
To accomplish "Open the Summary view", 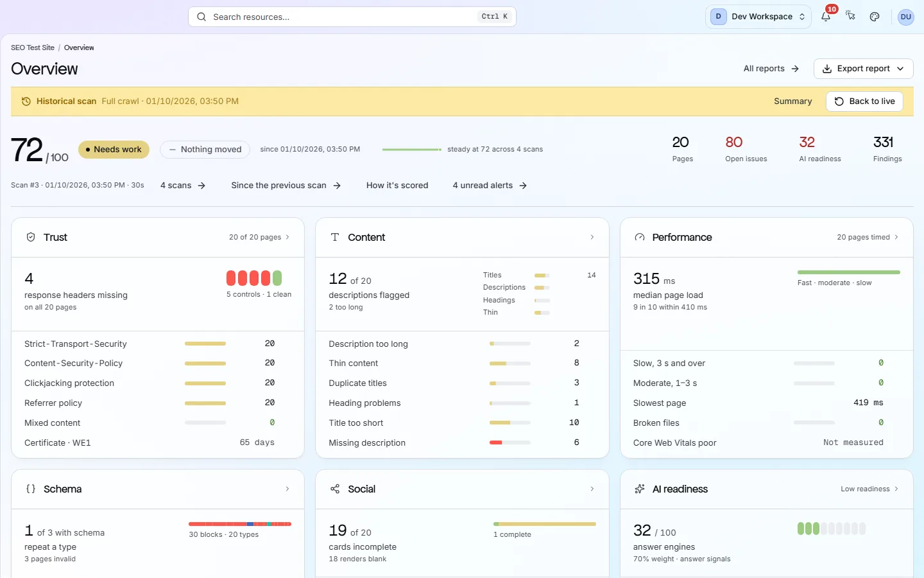I will 792,101.
